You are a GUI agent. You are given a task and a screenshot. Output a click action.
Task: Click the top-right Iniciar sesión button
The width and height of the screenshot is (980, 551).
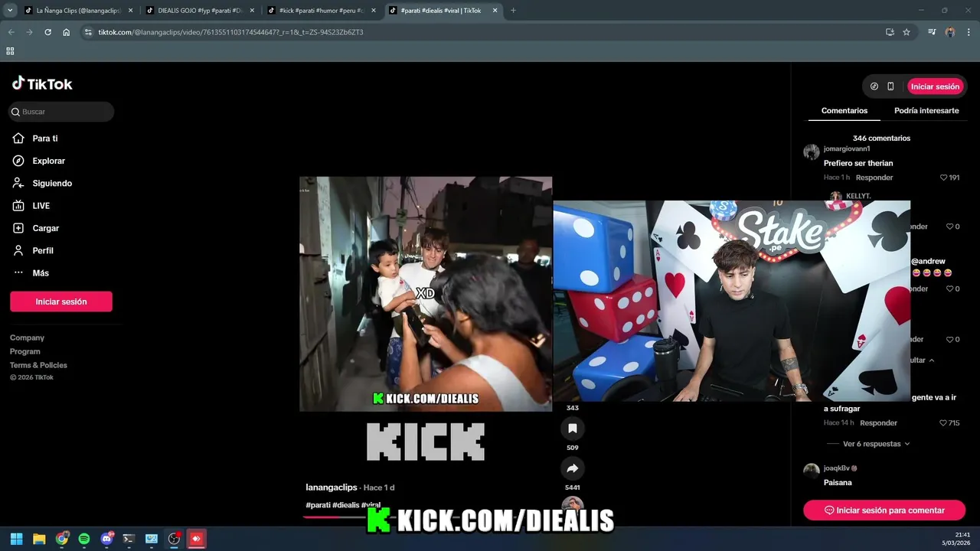tap(935, 86)
